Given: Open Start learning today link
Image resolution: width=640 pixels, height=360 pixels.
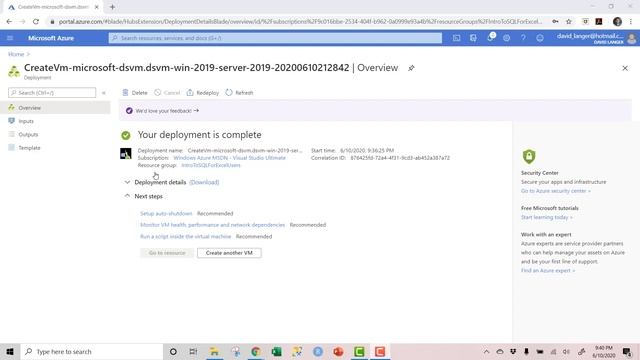Looking at the screenshot, I should point(547,217).
